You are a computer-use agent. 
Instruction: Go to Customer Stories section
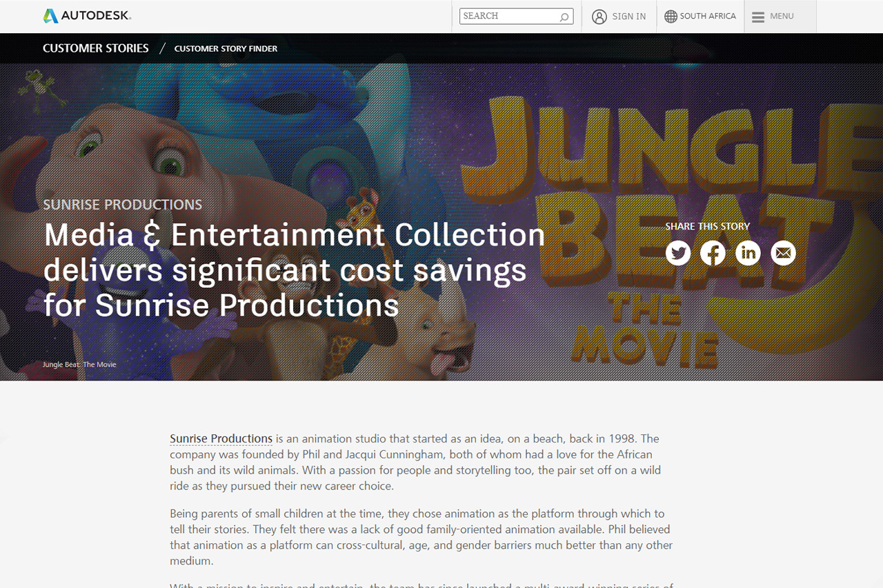point(96,48)
